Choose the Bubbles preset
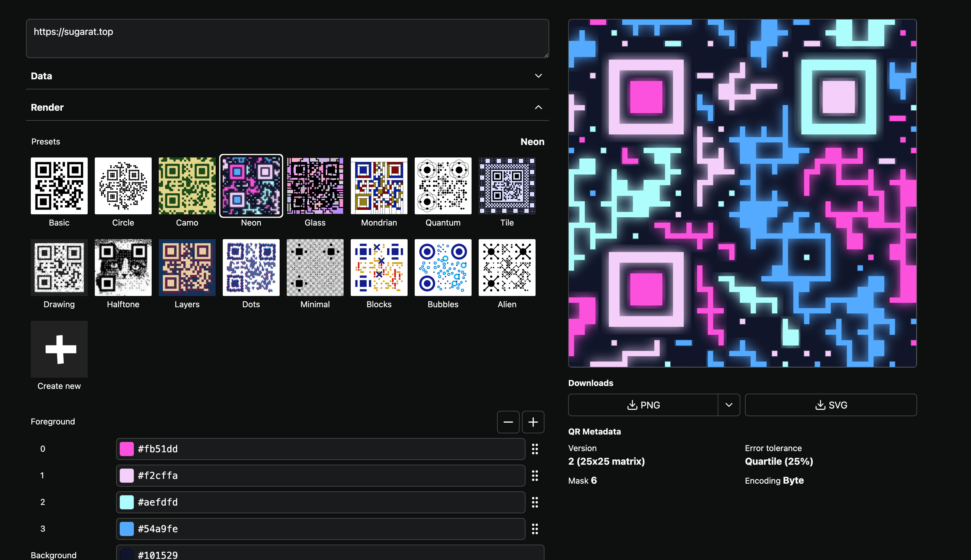Screen dimensions: 971x560 (x=443, y=267)
